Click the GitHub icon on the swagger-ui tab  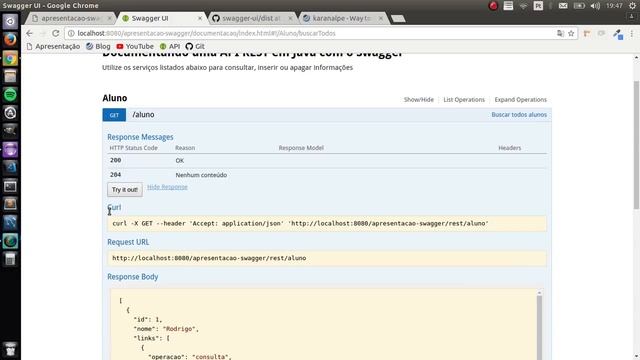click(216, 18)
